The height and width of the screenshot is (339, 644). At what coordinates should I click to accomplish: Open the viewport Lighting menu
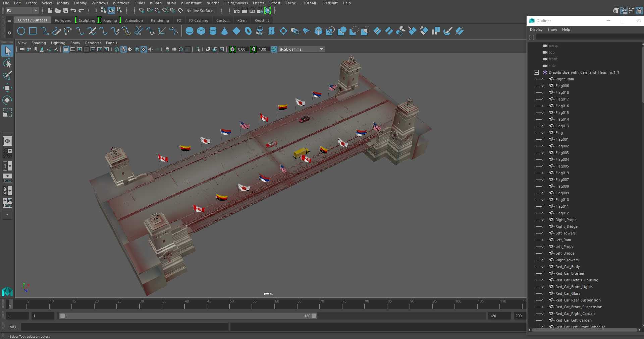click(x=58, y=43)
